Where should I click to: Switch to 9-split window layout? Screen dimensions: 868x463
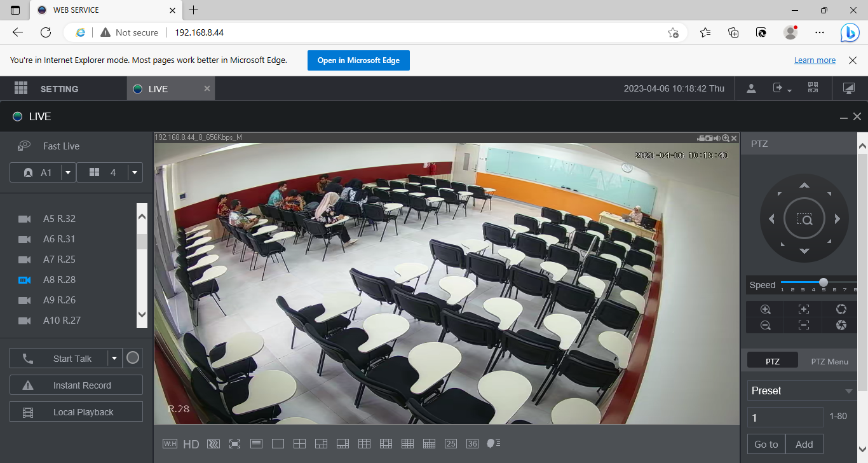coord(364,444)
